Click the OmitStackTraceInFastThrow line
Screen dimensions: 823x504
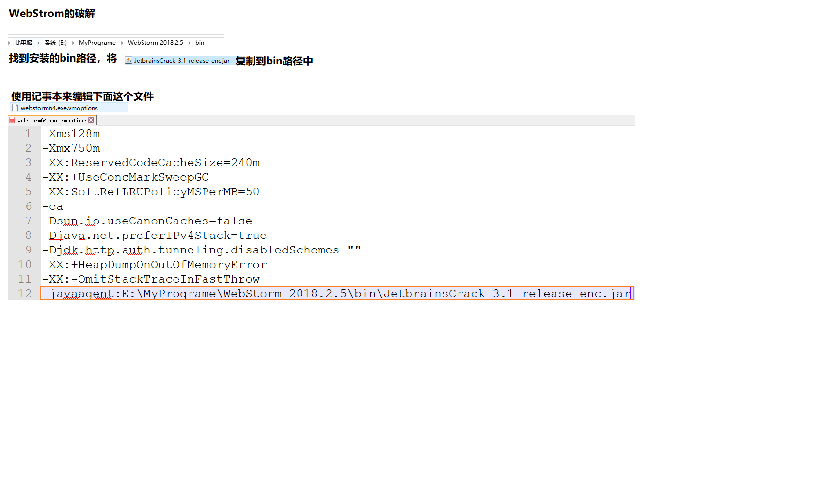(151, 279)
